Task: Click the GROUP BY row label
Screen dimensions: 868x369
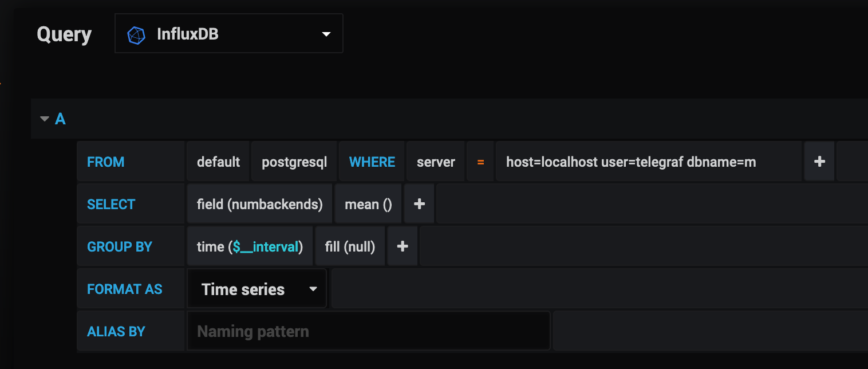Action: tap(131, 246)
